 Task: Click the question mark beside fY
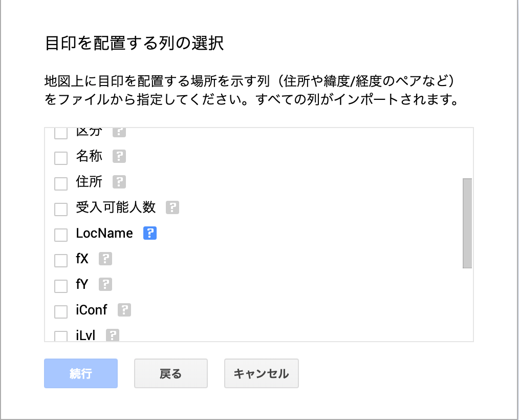pos(105,284)
